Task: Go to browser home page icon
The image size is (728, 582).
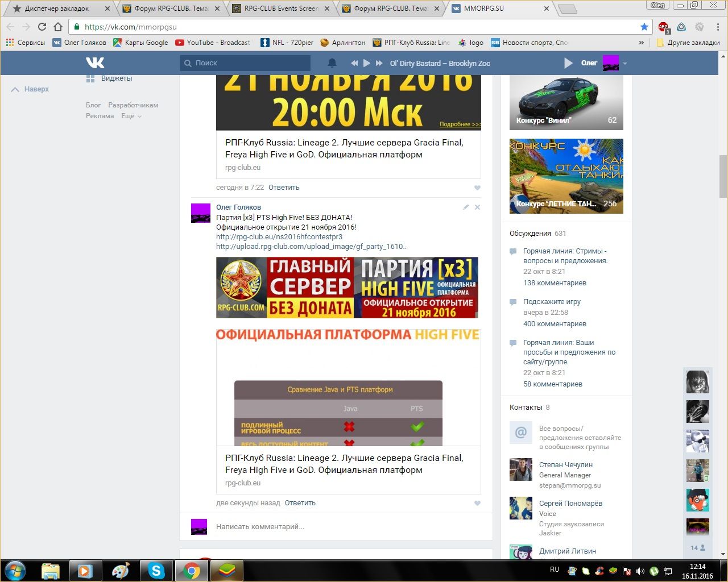Action: (x=57, y=27)
